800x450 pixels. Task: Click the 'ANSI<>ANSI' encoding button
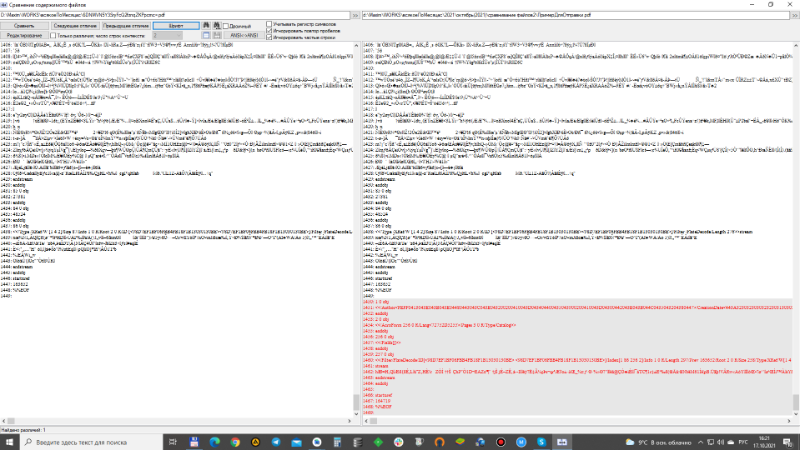click(243, 34)
